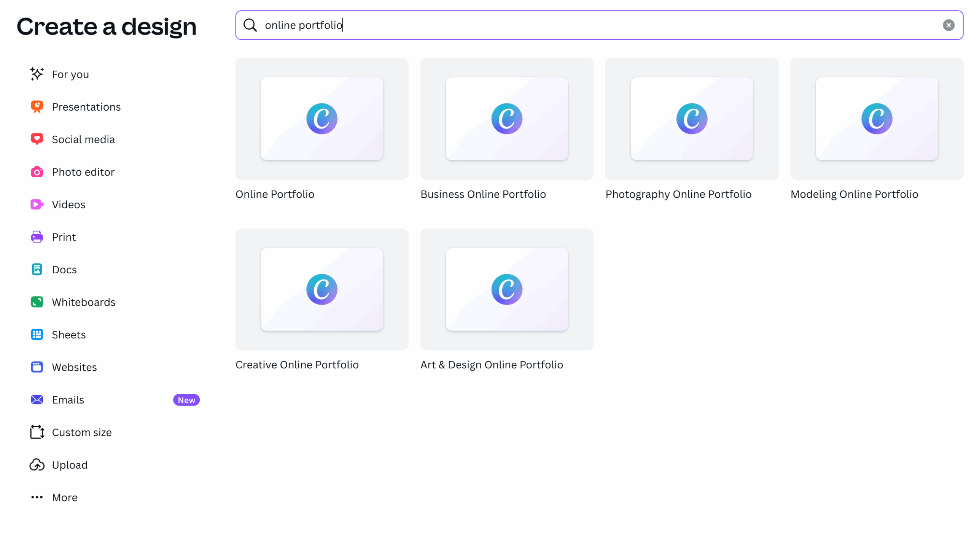Open the Social media heart icon
974x560 pixels.
(x=37, y=139)
